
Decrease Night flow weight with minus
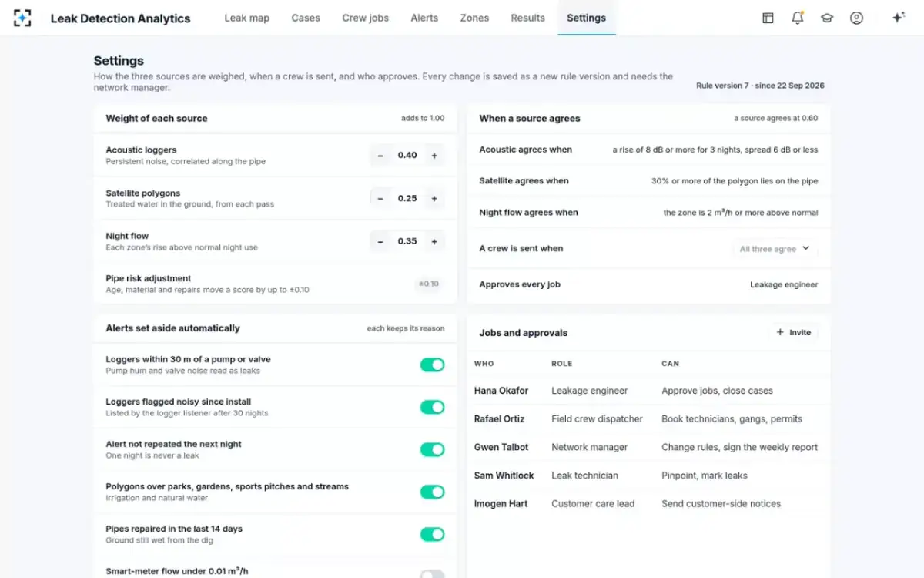pos(380,242)
